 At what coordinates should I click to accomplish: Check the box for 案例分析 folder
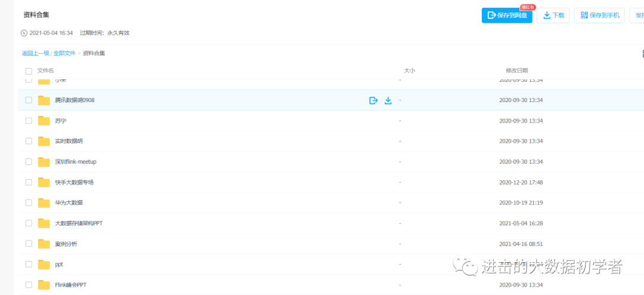pos(29,244)
